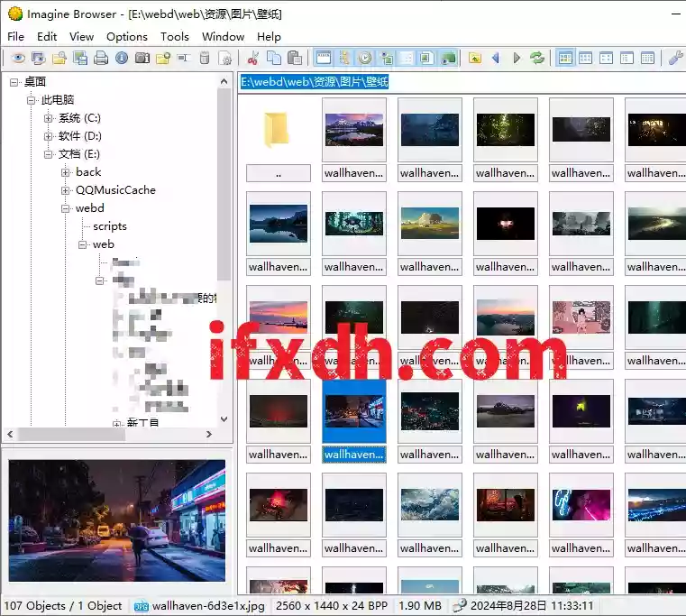Switch to details view mode icon
The image size is (686, 616).
[x=647, y=58]
